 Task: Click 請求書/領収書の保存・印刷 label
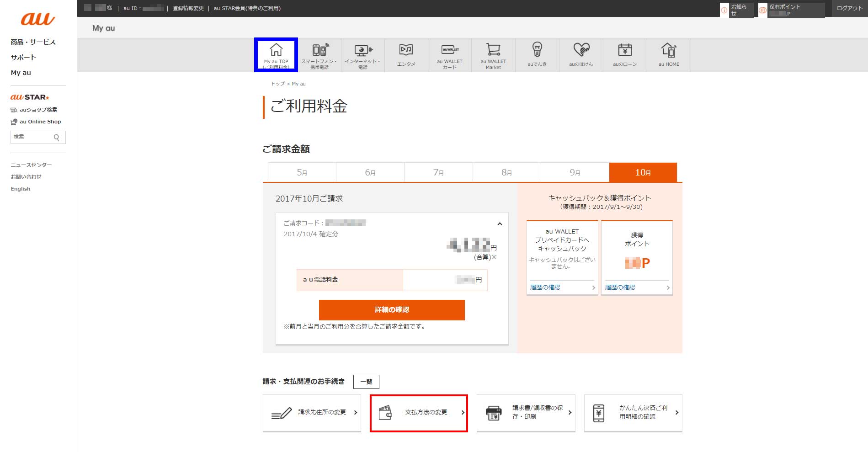538,412
